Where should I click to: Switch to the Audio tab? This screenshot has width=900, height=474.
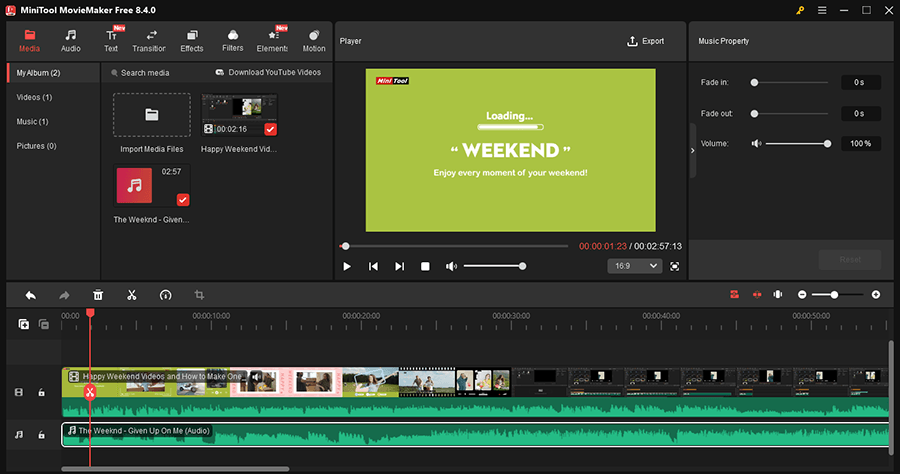(x=71, y=41)
